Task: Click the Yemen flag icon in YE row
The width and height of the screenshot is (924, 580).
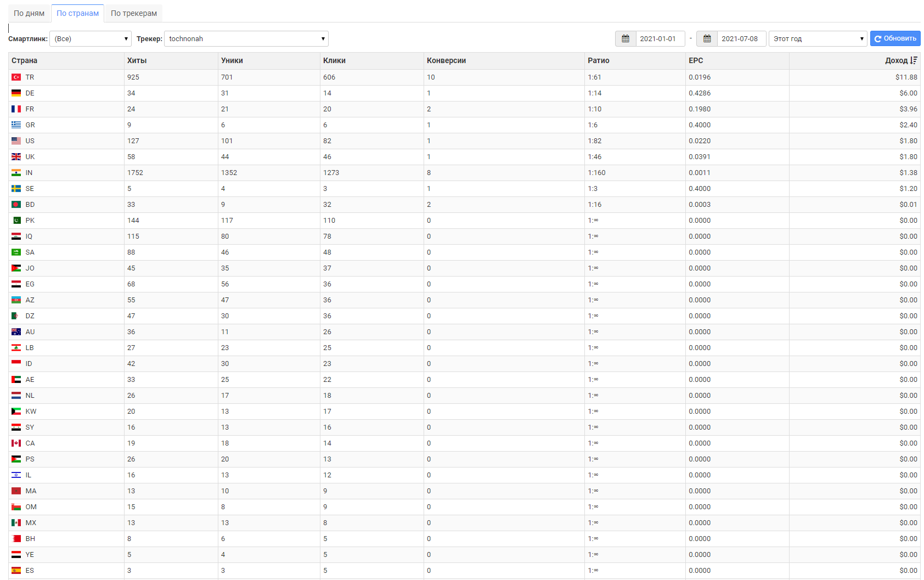Action: 16,555
